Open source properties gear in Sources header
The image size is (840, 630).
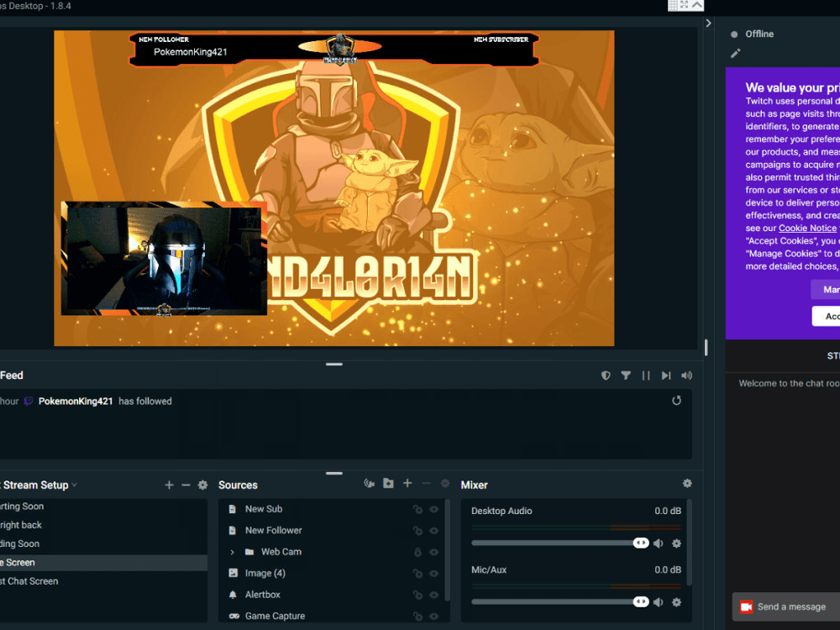click(x=444, y=483)
